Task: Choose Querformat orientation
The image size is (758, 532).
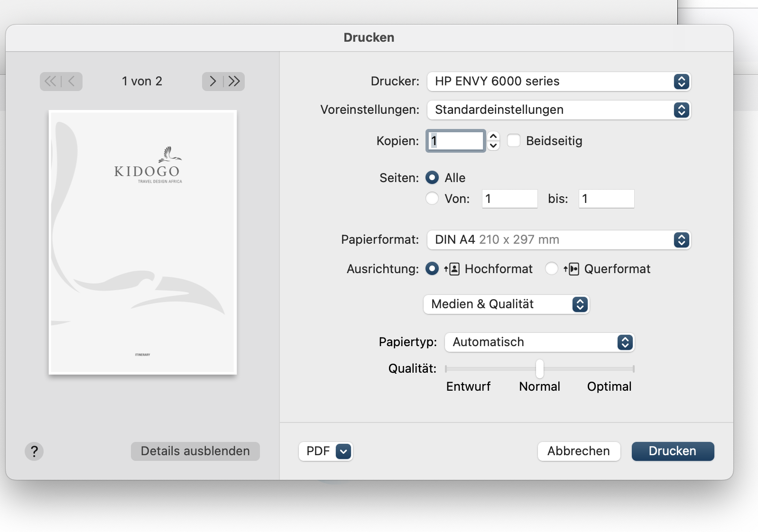Action: pos(551,269)
